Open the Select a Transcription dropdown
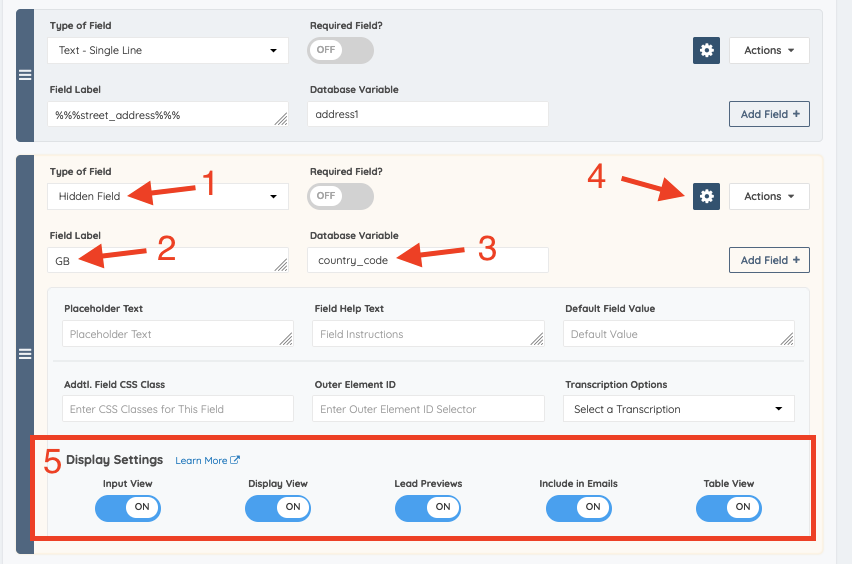The image size is (852, 564). pos(679,409)
